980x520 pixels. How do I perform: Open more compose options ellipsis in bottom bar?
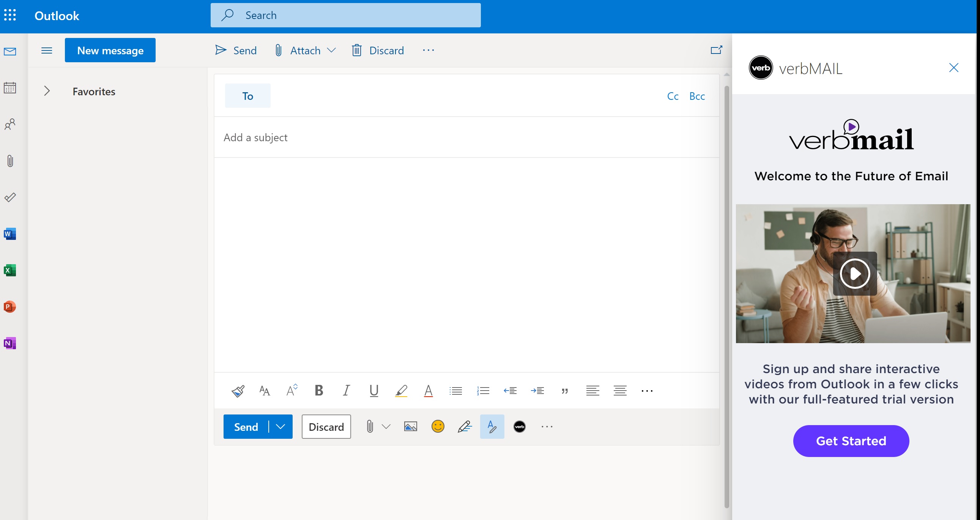coord(547,426)
